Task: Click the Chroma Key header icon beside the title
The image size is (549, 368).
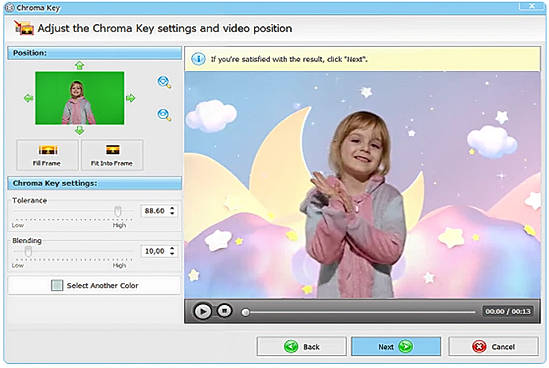Action: click(23, 28)
